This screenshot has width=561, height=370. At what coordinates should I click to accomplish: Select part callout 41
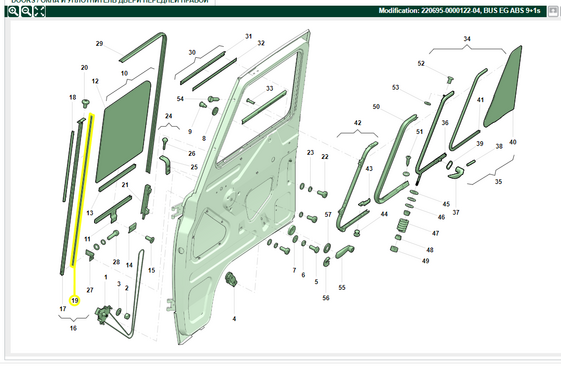[x=480, y=100]
